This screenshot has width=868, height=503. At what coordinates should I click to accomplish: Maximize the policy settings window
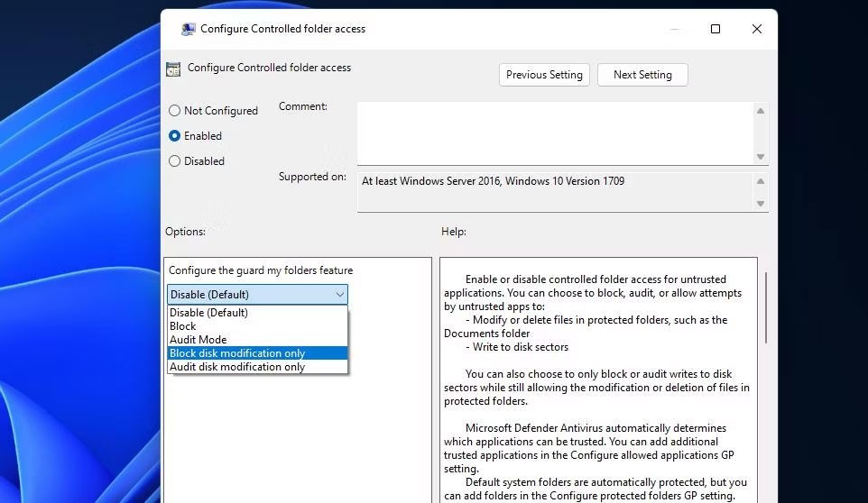(716, 29)
